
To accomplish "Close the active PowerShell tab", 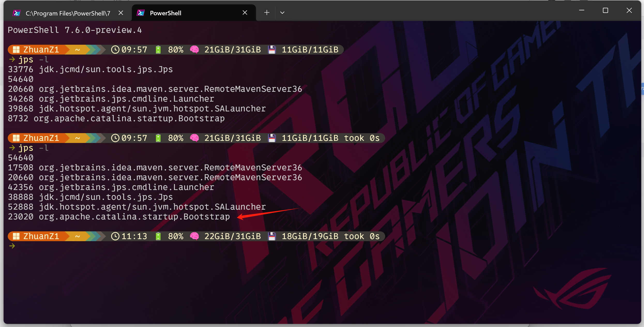I will pyautogui.click(x=245, y=13).
